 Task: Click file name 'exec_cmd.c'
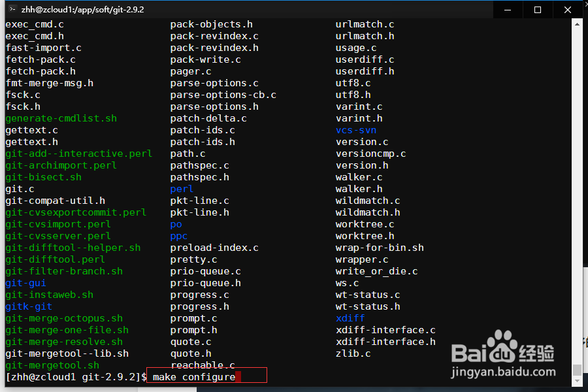[x=35, y=24]
